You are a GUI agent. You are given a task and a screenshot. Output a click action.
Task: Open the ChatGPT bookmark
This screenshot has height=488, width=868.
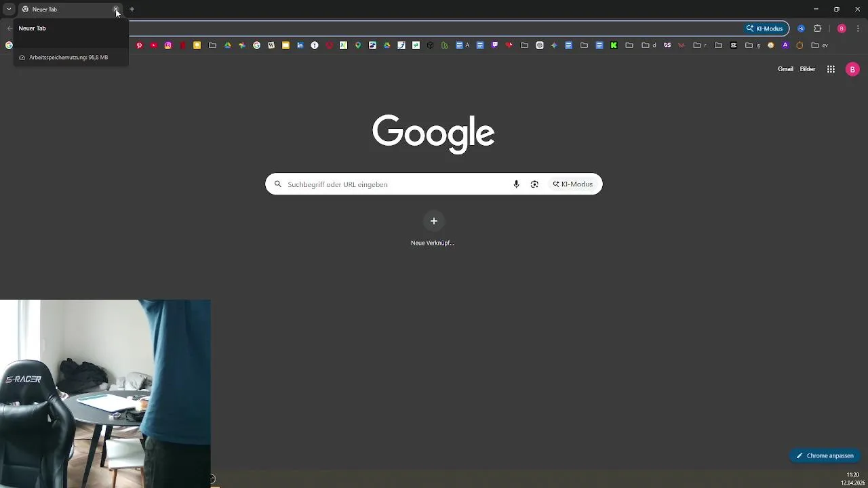click(x=540, y=45)
